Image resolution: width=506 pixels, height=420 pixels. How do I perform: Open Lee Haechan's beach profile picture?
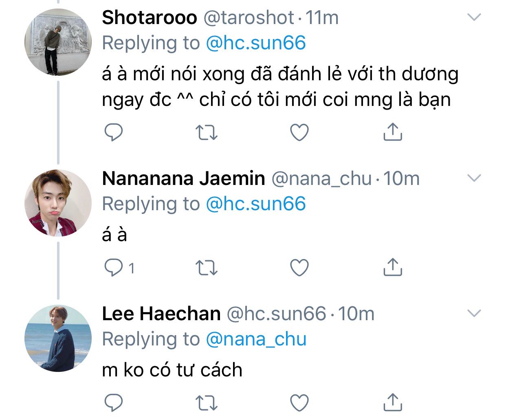point(58,339)
